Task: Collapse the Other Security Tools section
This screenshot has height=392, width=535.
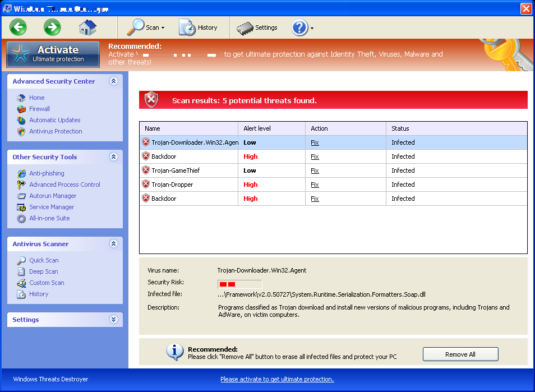Action: click(x=113, y=157)
